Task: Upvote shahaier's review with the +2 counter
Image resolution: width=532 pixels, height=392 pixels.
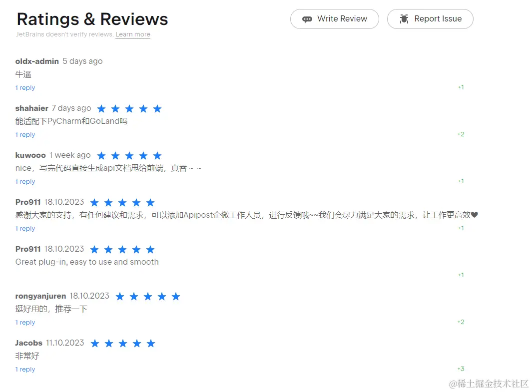Action: [x=460, y=134]
